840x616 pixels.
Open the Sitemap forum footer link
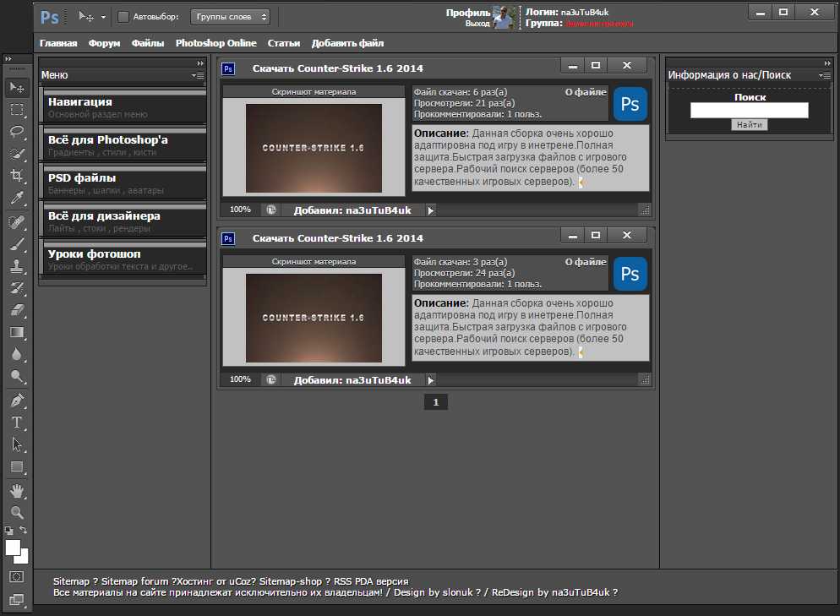[x=134, y=581]
